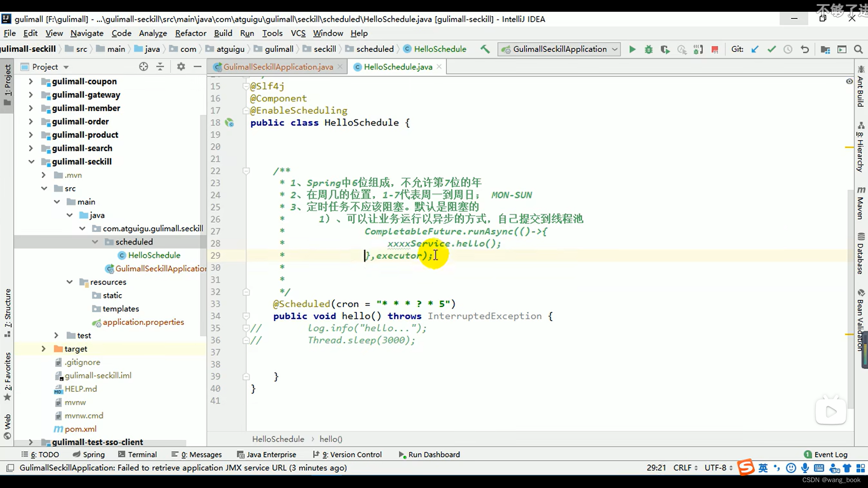This screenshot has width=868, height=488.
Task: Locate current file with the target icon
Action: point(144,67)
